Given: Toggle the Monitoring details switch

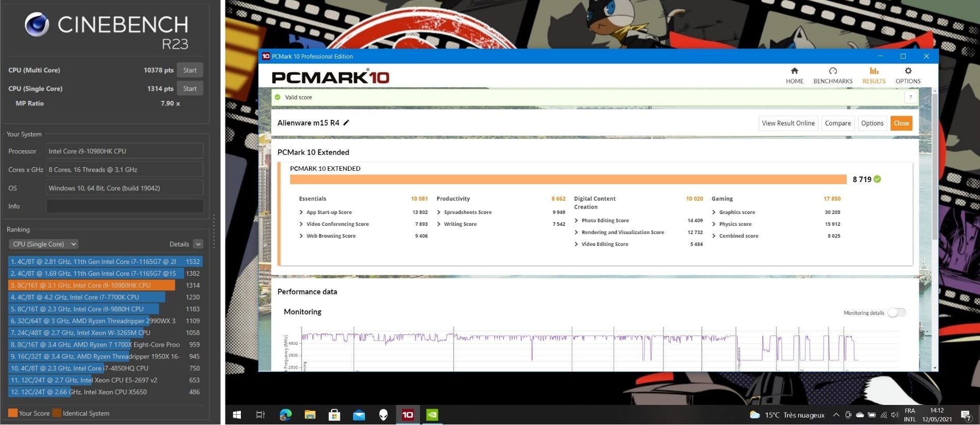Looking at the screenshot, I should (897, 313).
